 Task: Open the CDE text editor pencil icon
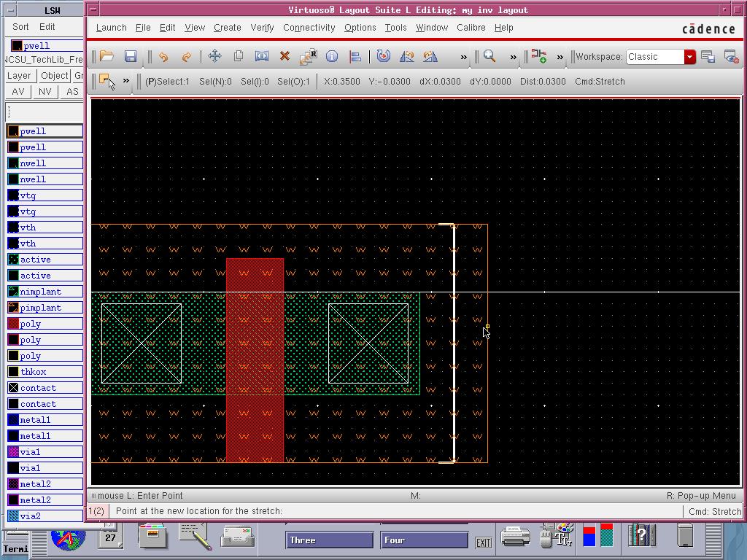(x=196, y=536)
